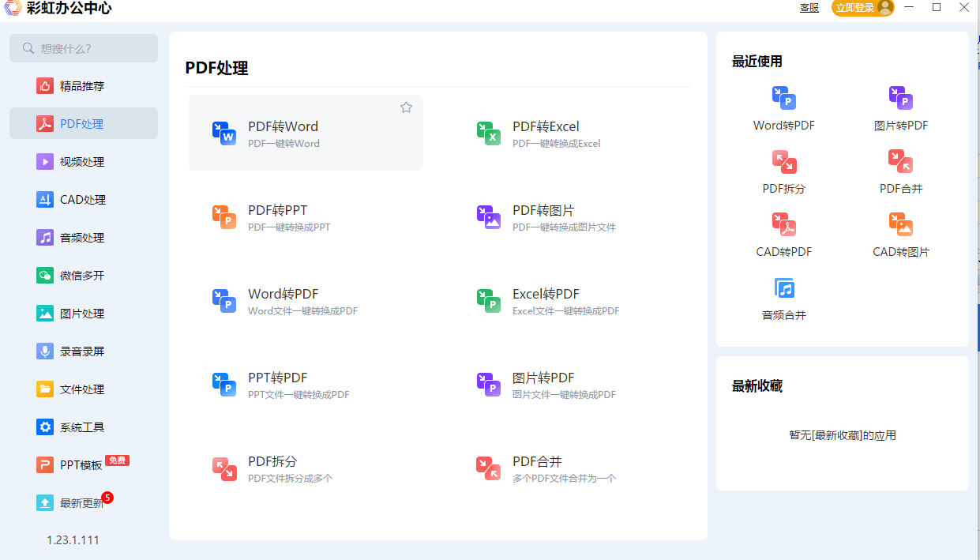This screenshot has height=560, width=980.
Task: Open 图片转PDF from 最近使用 icons
Action: point(901,98)
